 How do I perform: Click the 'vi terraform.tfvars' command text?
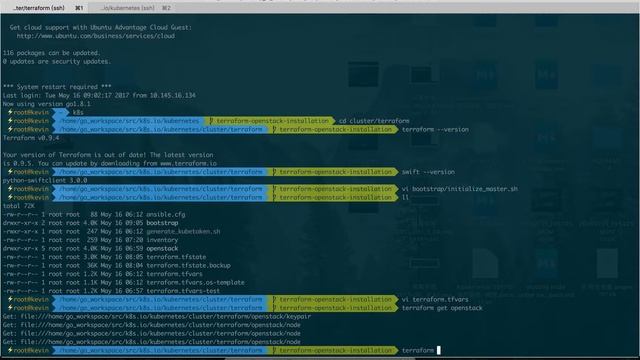(435, 300)
